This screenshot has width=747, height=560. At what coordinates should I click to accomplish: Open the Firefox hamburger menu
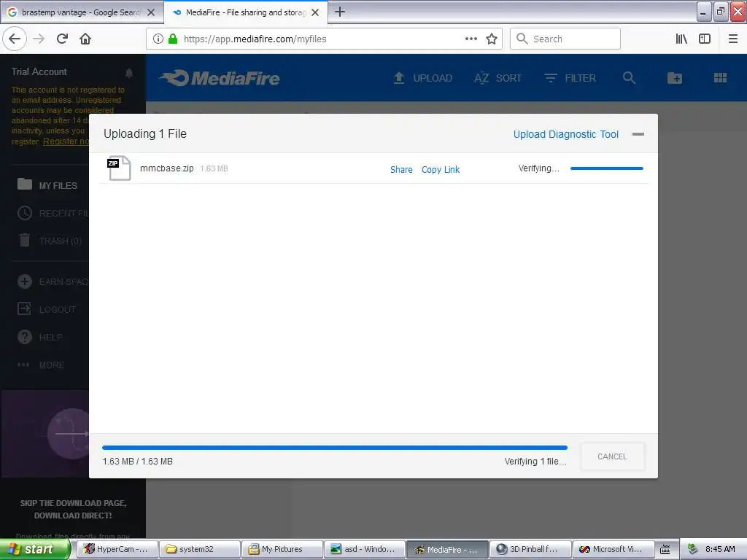(x=733, y=39)
